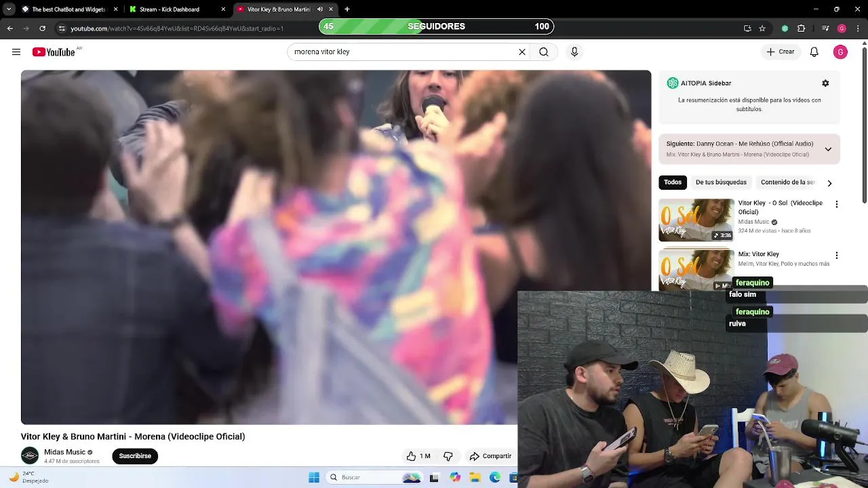Open Windows Start menu
The image size is (868, 488).
pos(314,477)
